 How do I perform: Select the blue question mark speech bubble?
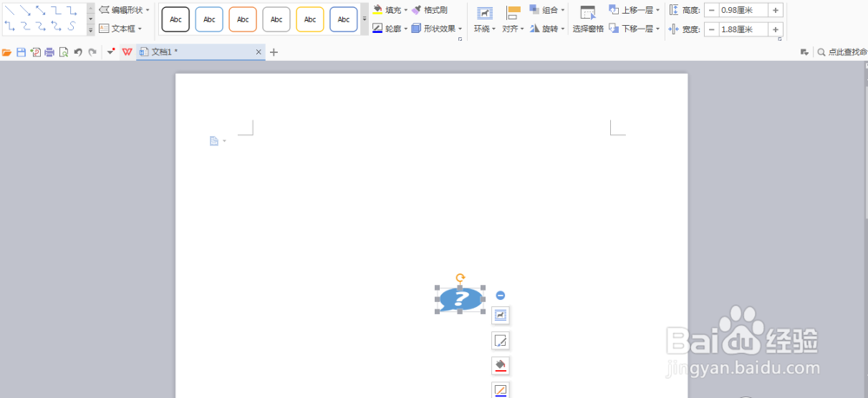(x=460, y=299)
